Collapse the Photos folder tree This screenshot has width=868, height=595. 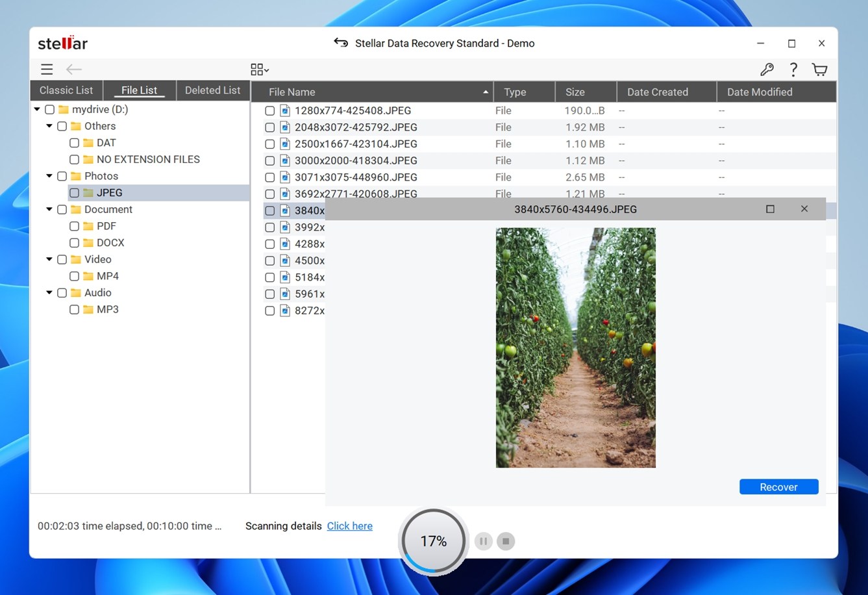[49, 175]
